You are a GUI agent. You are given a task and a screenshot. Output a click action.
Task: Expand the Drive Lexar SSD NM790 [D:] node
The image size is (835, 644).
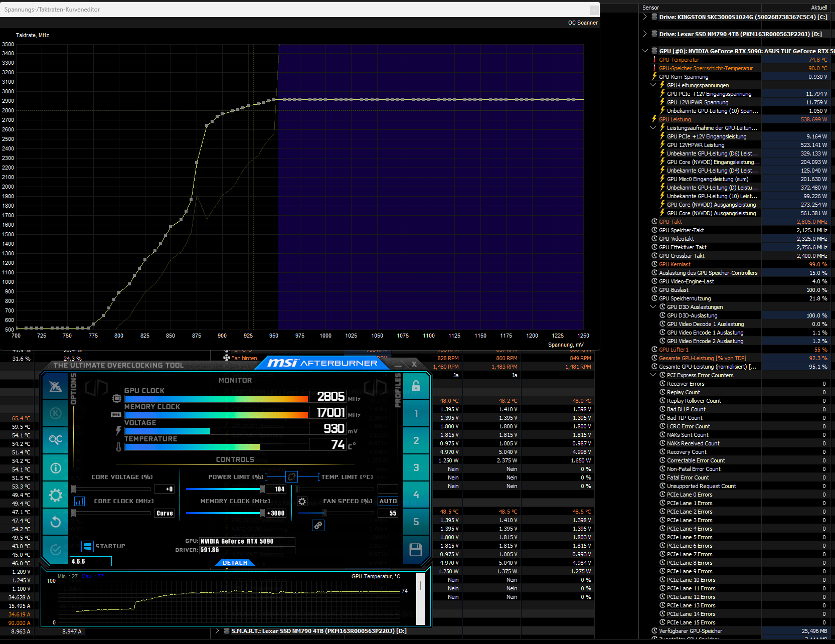point(645,34)
